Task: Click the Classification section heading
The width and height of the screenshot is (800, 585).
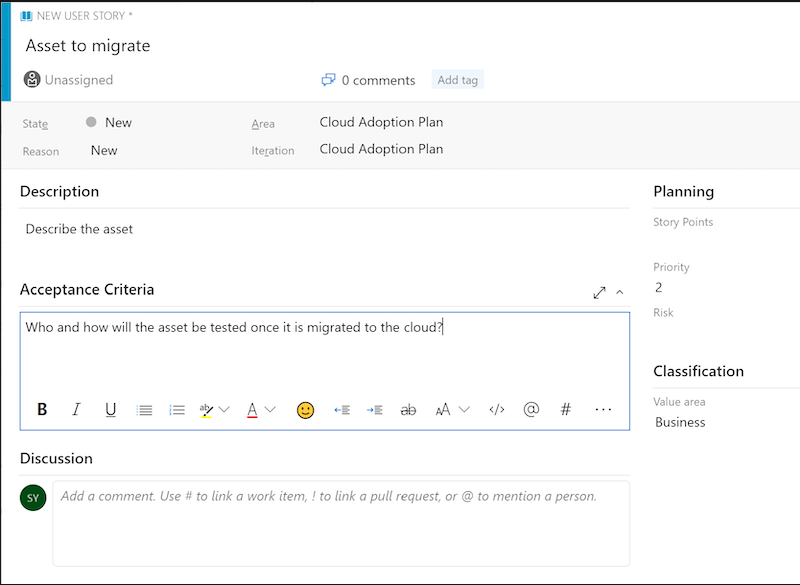Action: coord(698,371)
